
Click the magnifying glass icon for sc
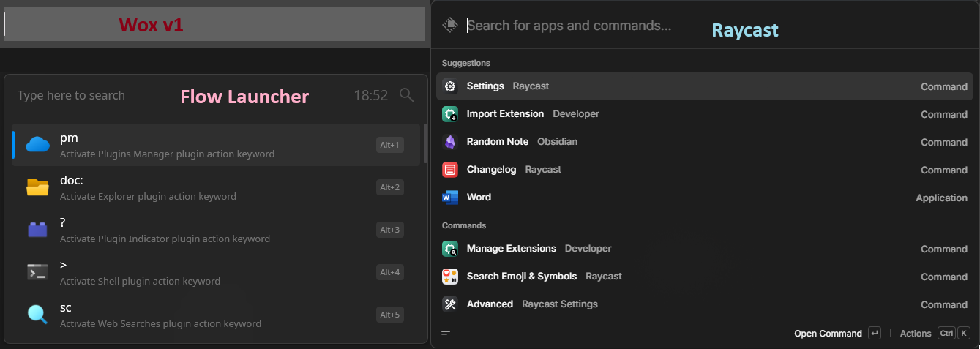coord(37,315)
